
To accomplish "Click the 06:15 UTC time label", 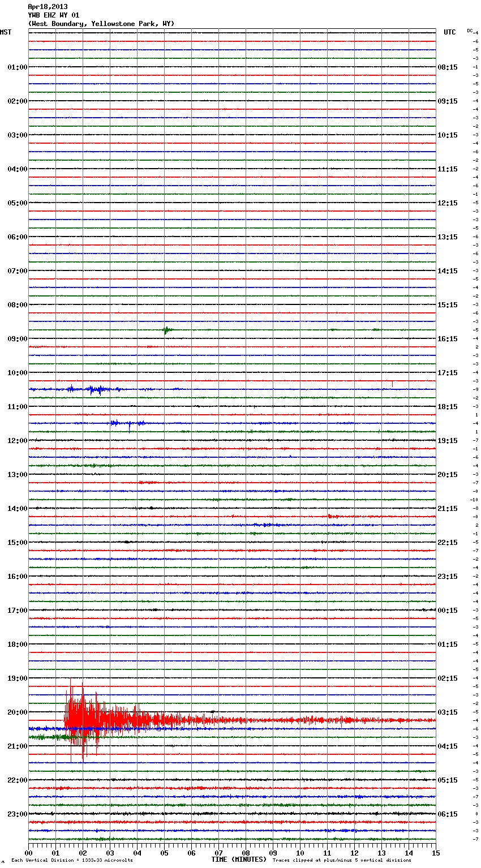I will (448, 814).
